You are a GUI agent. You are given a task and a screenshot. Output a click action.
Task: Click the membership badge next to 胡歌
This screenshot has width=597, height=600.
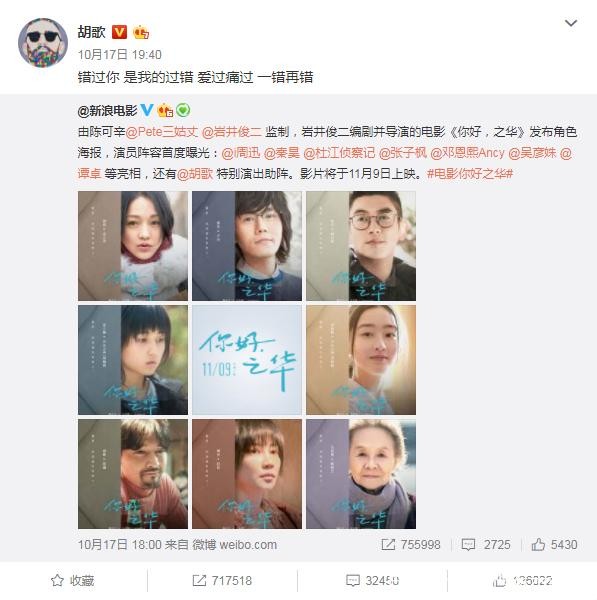pos(141,33)
